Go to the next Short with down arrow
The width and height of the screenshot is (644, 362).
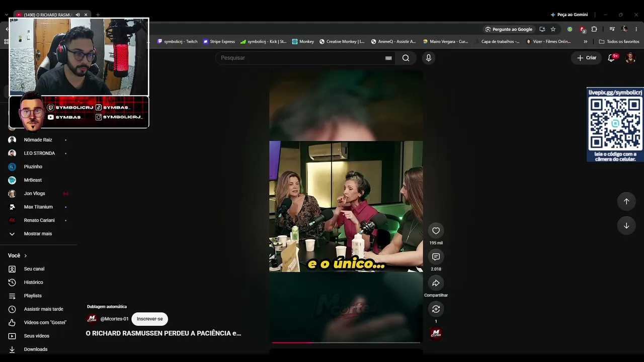click(x=626, y=226)
